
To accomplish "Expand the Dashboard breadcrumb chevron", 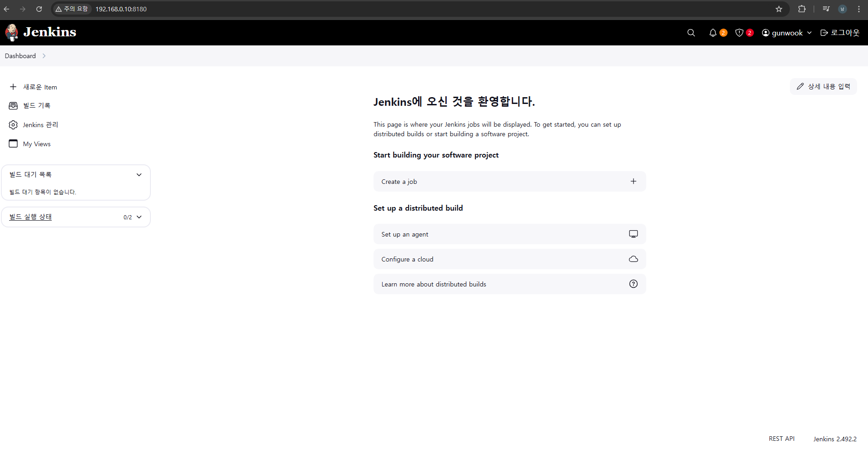I will [x=44, y=56].
